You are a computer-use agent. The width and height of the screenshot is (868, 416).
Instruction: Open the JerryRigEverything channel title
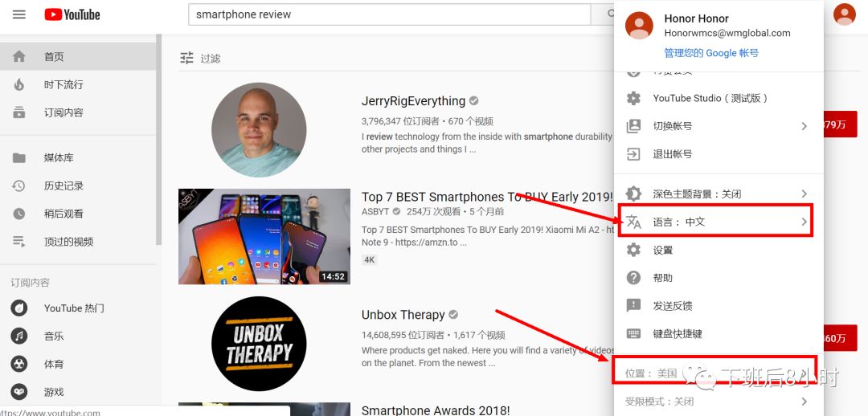(x=413, y=100)
